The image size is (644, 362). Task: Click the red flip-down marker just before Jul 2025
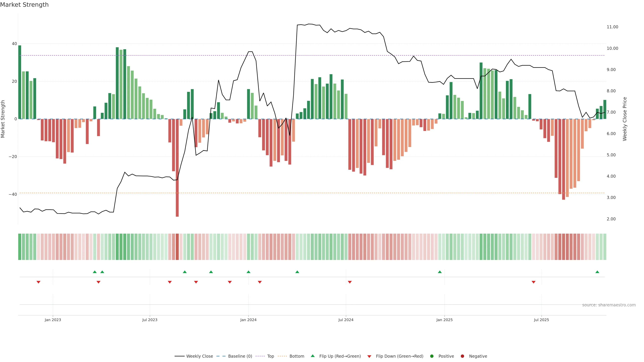pos(533,282)
